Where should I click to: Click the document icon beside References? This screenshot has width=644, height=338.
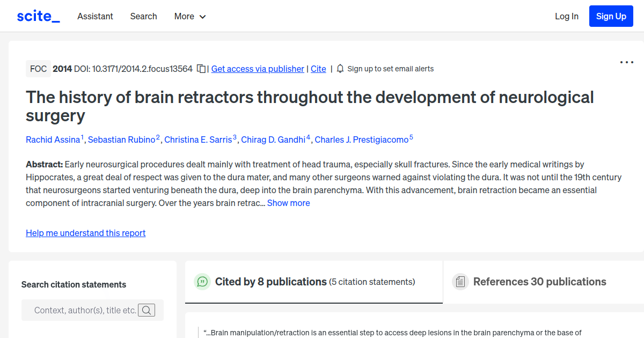(x=460, y=281)
